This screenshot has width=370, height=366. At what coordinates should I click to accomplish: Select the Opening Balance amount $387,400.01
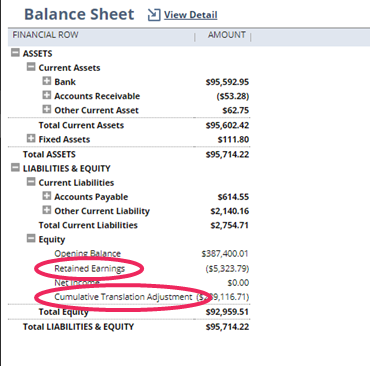tap(225, 254)
